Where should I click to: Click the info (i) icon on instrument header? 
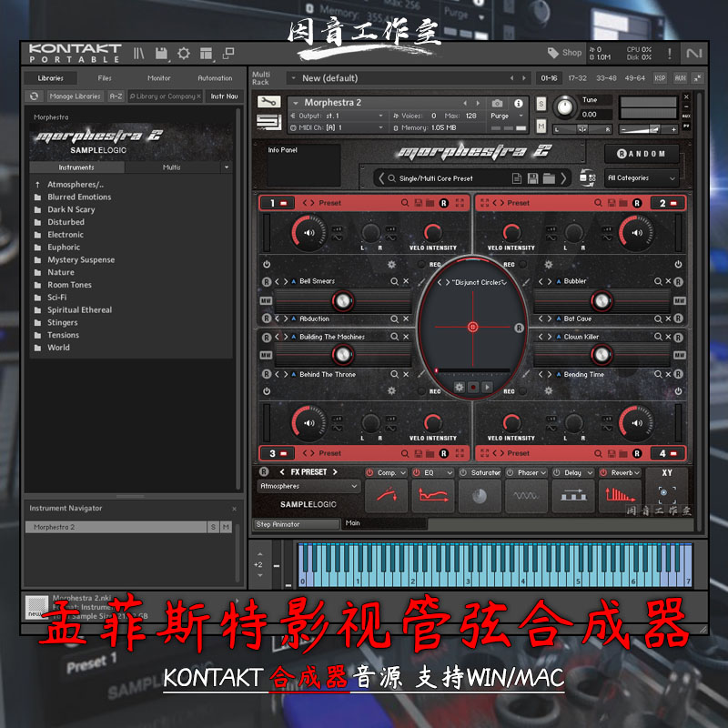[519, 103]
